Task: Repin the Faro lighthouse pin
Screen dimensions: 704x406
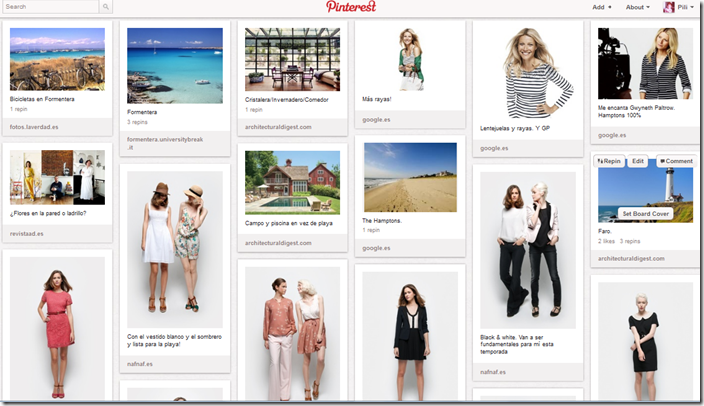Action: pos(609,161)
